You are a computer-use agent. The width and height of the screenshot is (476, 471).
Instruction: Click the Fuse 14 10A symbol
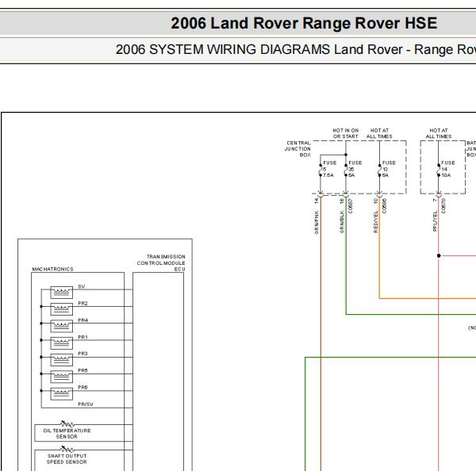(x=439, y=170)
